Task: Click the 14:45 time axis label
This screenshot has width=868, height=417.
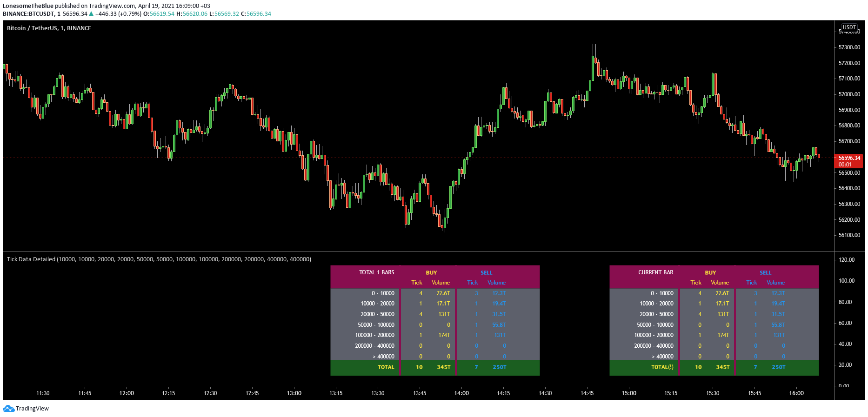Action: (x=587, y=393)
